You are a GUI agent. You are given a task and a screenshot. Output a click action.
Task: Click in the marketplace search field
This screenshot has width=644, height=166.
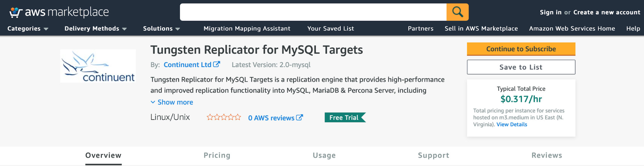tap(313, 12)
